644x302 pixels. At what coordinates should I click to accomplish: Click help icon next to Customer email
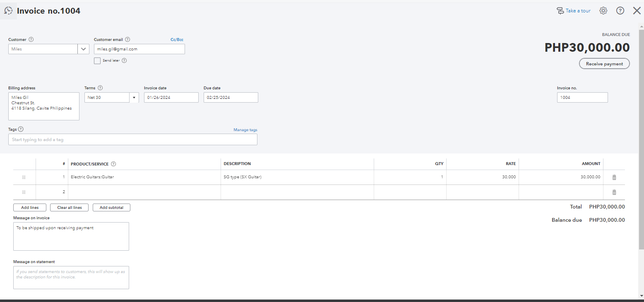[127, 40]
